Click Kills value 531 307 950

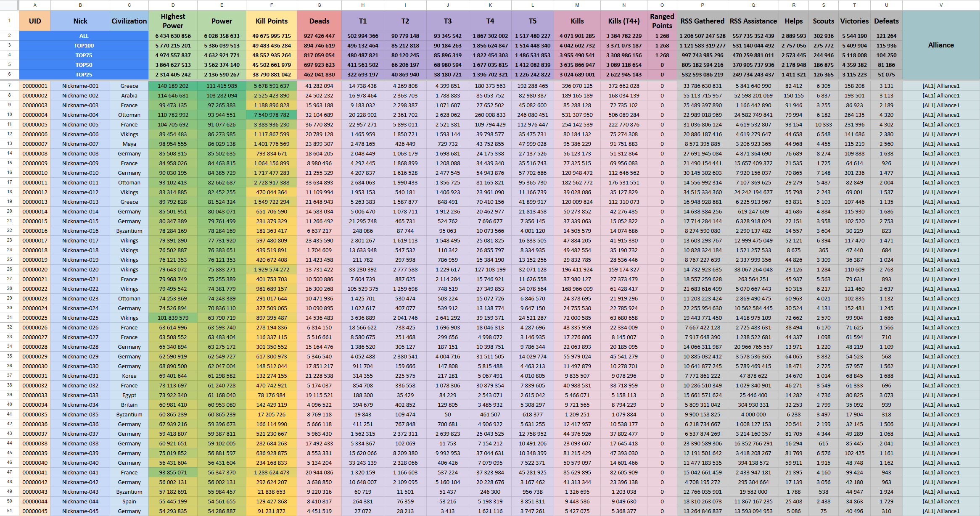(577, 115)
